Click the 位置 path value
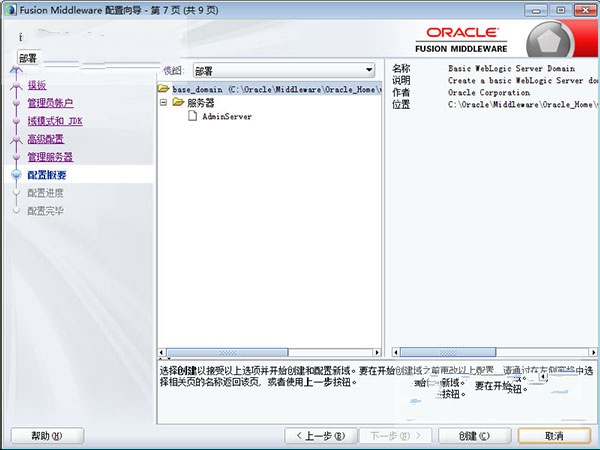This screenshot has width=600, height=450. coord(522,104)
